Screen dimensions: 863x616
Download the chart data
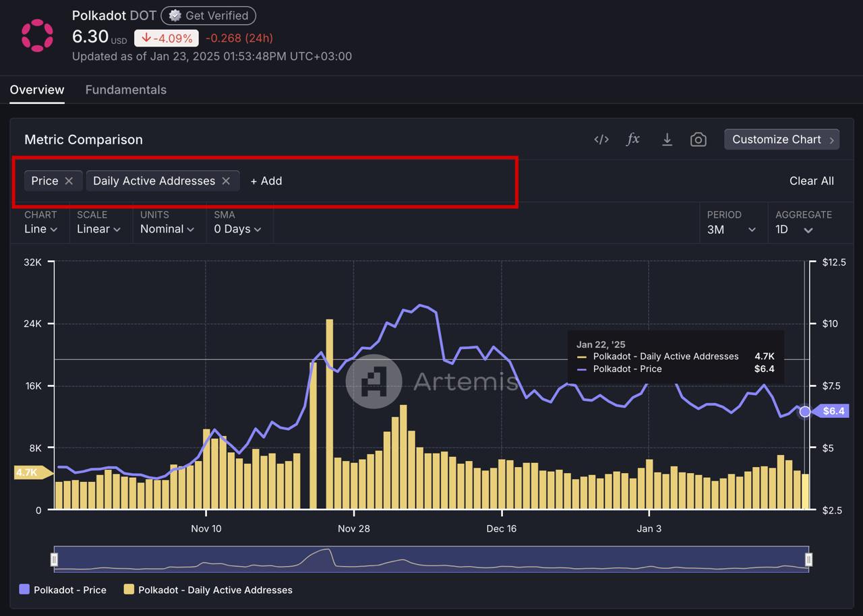click(667, 140)
